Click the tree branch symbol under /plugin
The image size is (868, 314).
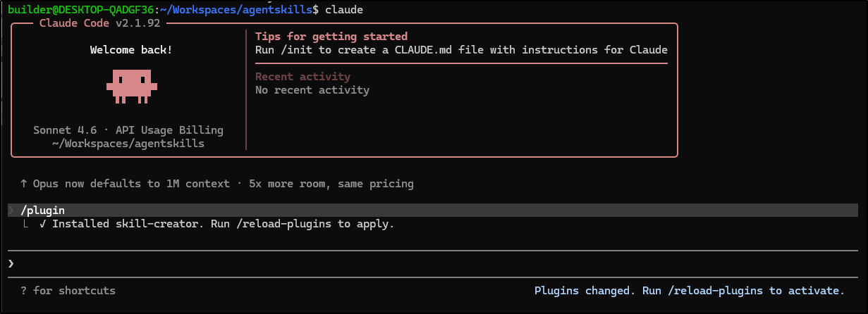pyautogui.click(x=26, y=224)
